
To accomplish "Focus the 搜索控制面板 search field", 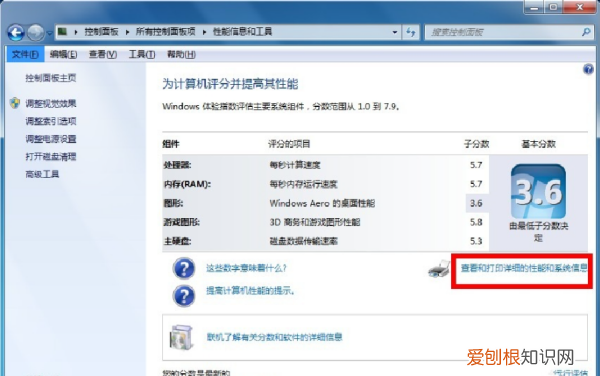I will pos(509,32).
